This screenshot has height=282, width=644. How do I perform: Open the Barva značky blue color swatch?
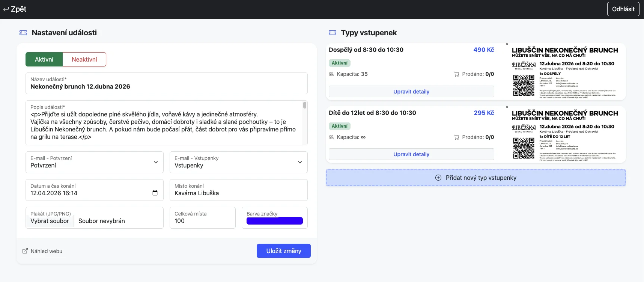275,221
